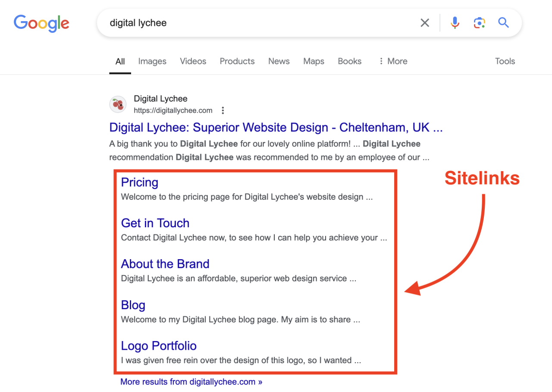Viewport: 552px width, 392px height.
Task: Click the Digital Lychee site favicon
Action: (118, 104)
